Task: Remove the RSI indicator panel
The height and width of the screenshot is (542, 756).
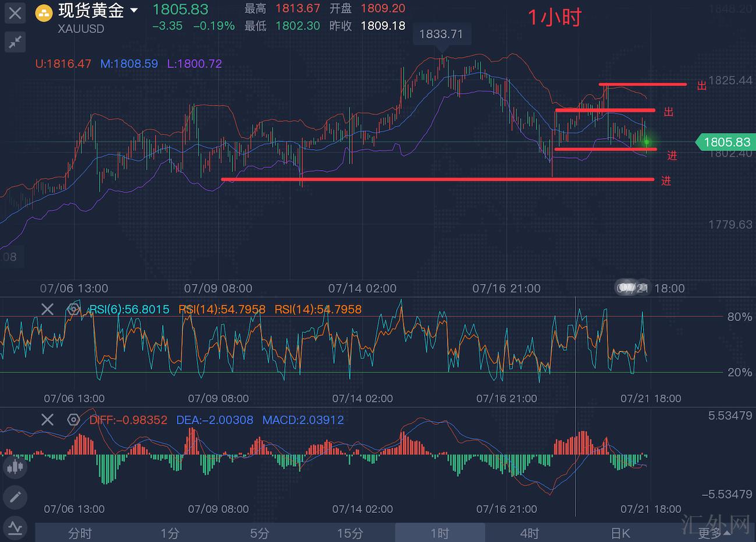Action: [x=47, y=309]
